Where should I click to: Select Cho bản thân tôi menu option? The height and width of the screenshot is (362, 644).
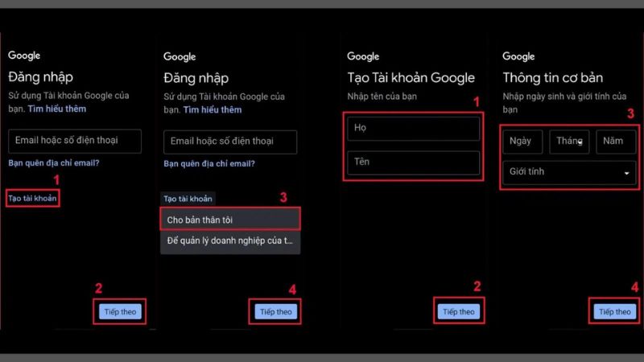[x=230, y=220]
